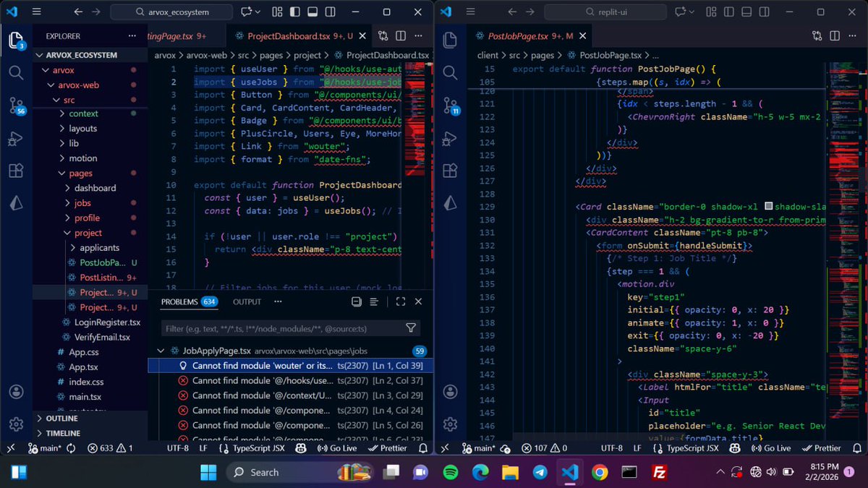868x488 pixels.
Task: Click Go Live in the status bar
Action: [337, 448]
